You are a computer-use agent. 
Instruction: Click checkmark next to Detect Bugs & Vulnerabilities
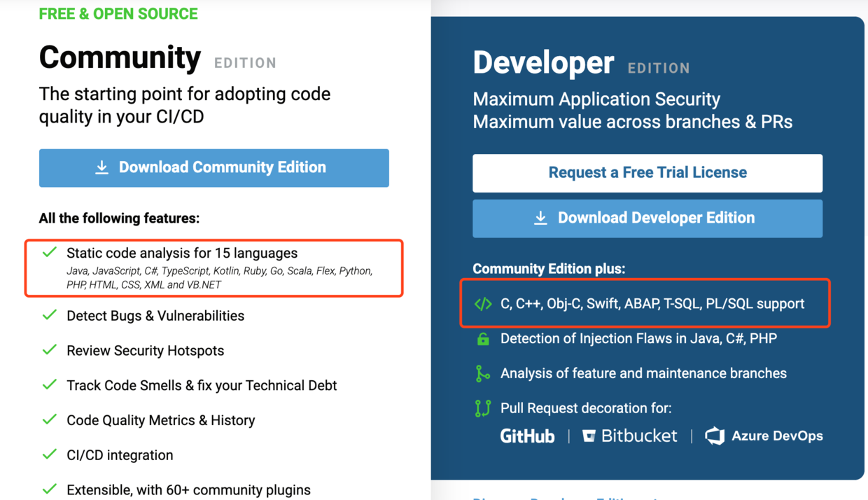click(x=50, y=315)
